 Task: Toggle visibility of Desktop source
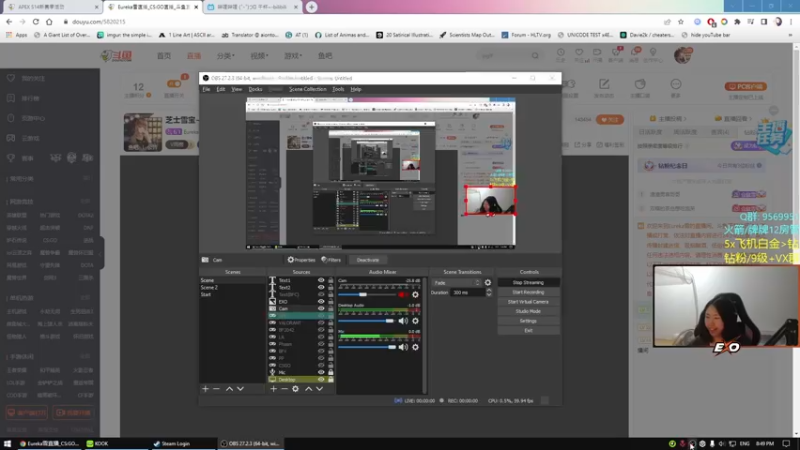point(321,379)
